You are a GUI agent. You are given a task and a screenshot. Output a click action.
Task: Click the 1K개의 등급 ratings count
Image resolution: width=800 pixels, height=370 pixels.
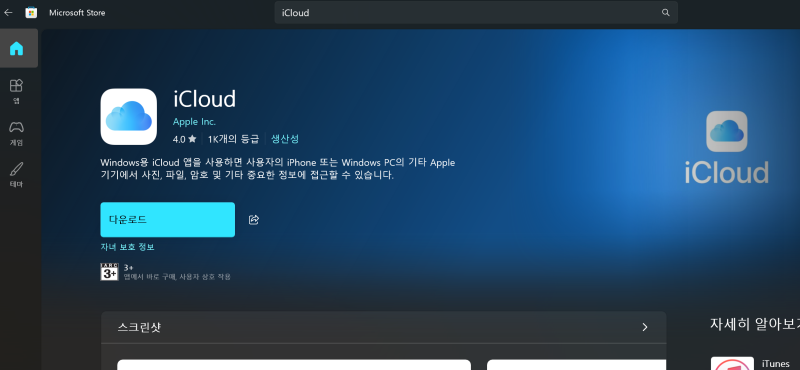tap(233, 139)
